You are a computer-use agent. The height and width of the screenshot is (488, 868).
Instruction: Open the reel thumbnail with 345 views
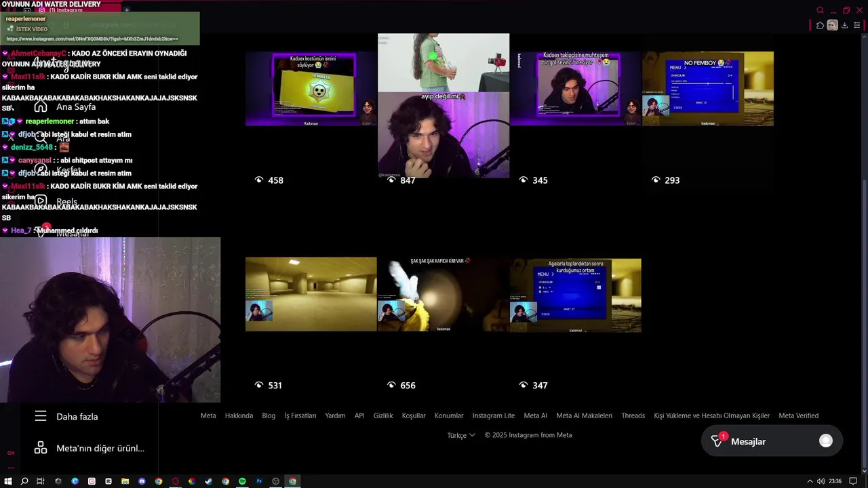pos(575,89)
